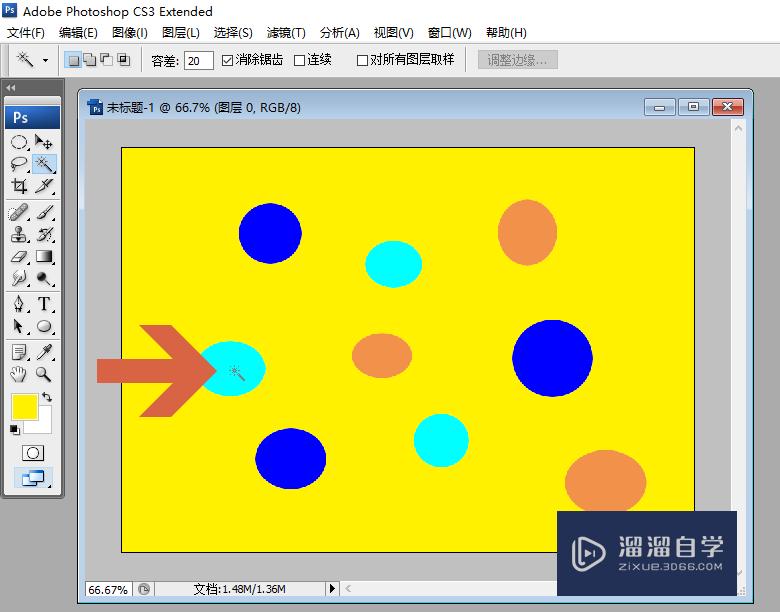Select the Zoom tool

pyautogui.click(x=44, y=374)
